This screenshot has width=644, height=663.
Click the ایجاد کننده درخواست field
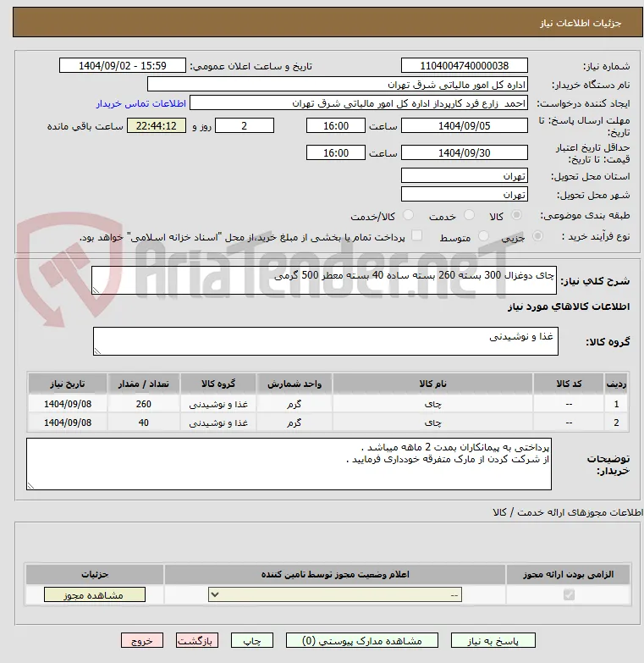tap(358, 103)
